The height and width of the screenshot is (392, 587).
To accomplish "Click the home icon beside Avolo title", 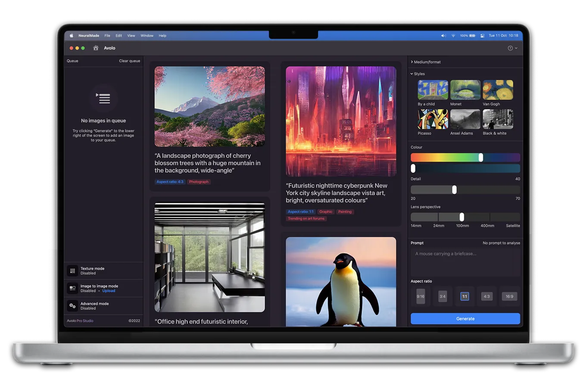I will (x=96, y=48).
